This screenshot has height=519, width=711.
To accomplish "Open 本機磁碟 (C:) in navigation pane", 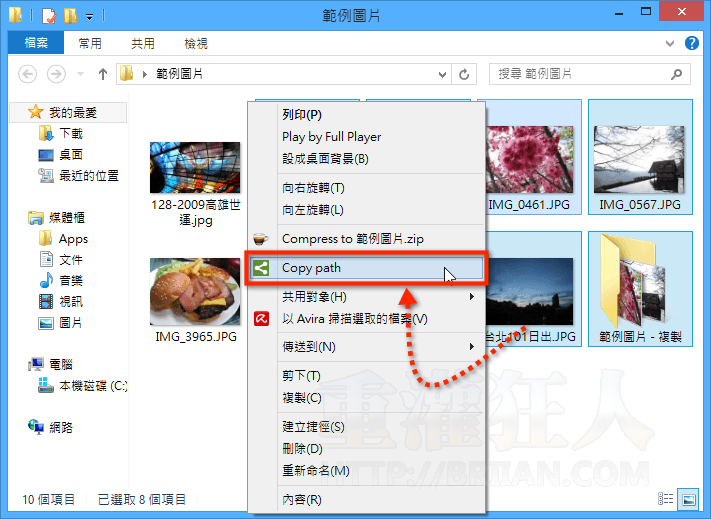I will [92, 385].
